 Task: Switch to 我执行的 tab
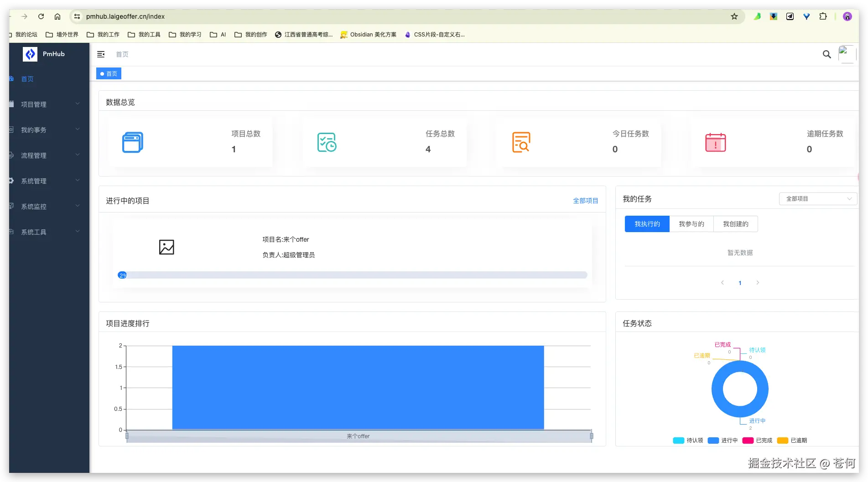click(647, 224)
